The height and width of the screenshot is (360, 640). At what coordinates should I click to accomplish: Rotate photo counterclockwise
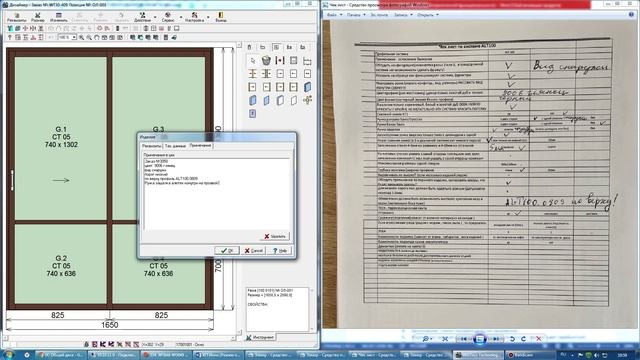coord(512,339)
